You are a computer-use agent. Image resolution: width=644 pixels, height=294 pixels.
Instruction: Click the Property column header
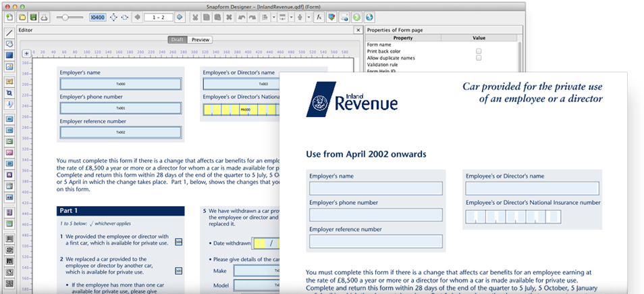pos(403,38)
